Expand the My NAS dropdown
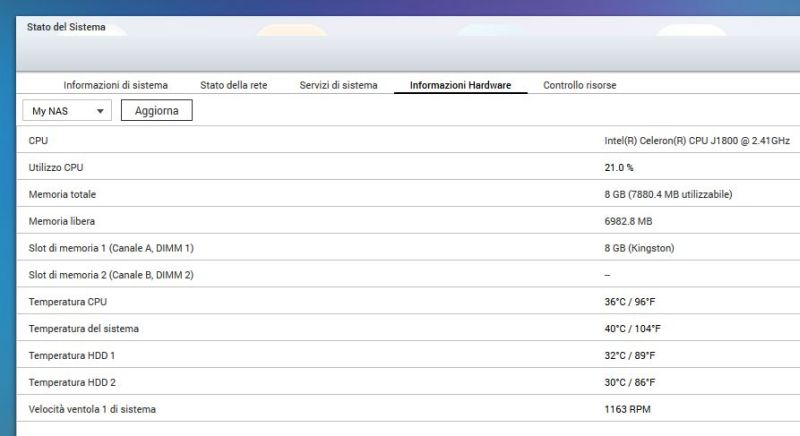 (x=67, y=111)
